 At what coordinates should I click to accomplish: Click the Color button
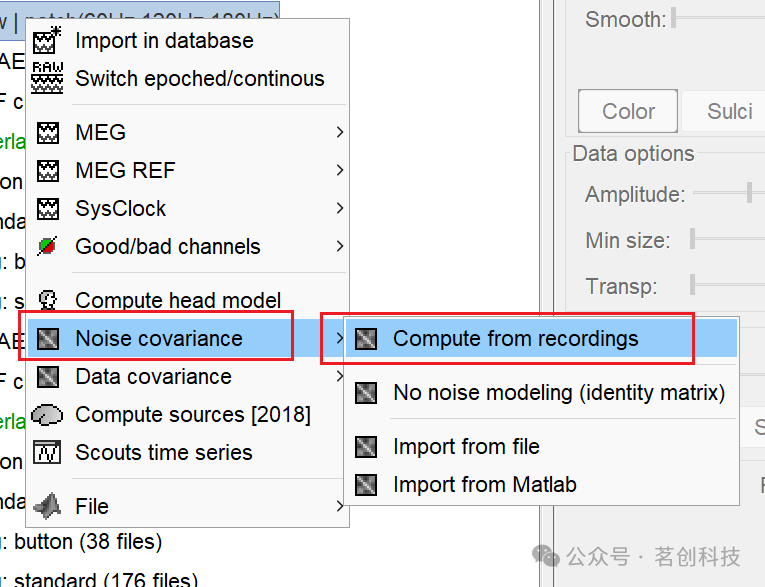(628, 111)
